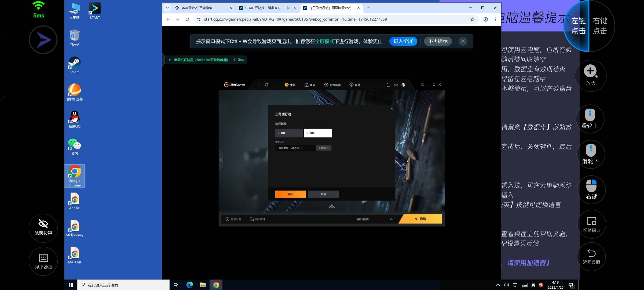Open 腾讯QQ desktop shortcut

coord(75,119)
